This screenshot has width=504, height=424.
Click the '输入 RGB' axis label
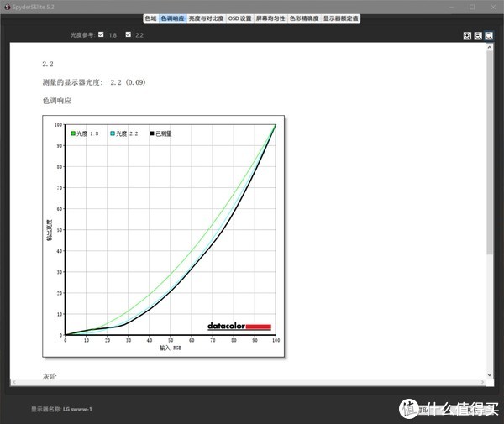tap(171, 348)
